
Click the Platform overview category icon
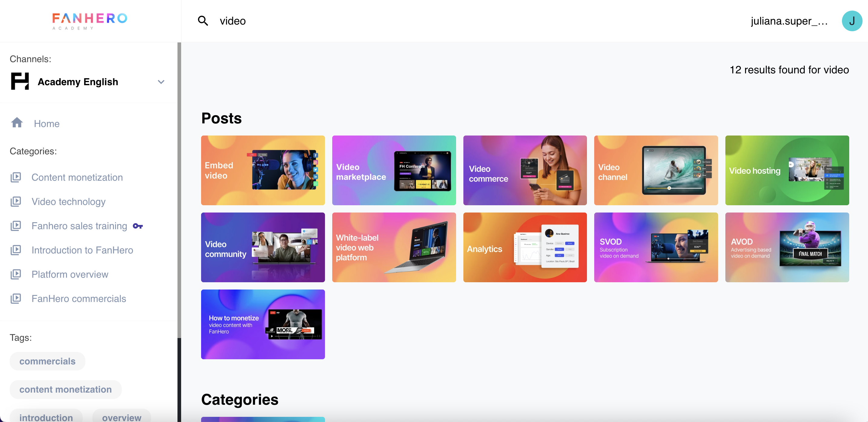coord(15,274)
